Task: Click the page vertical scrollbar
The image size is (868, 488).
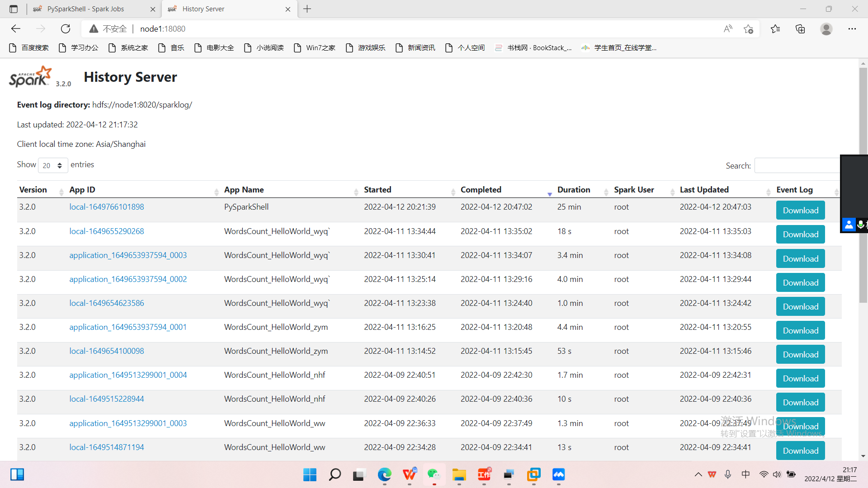Action: coord(863,185)
